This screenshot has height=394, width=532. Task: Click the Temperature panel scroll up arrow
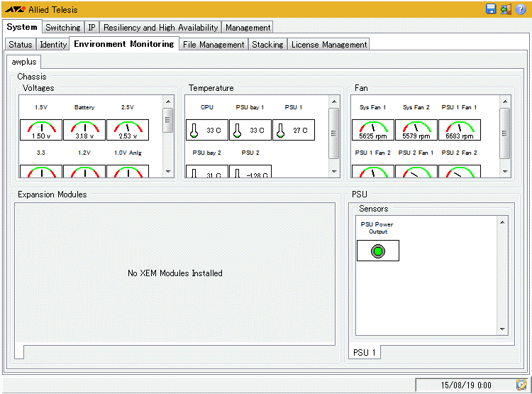pos(334,102)
